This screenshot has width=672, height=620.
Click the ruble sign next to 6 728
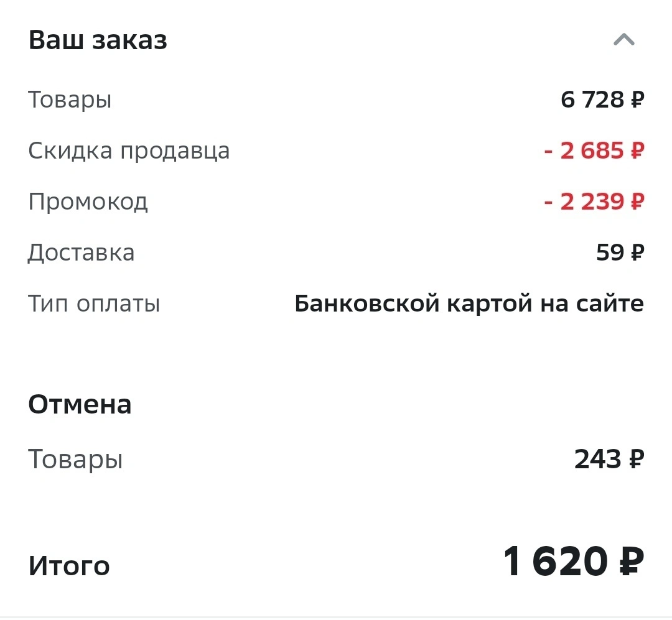click(x=637, y=99)
